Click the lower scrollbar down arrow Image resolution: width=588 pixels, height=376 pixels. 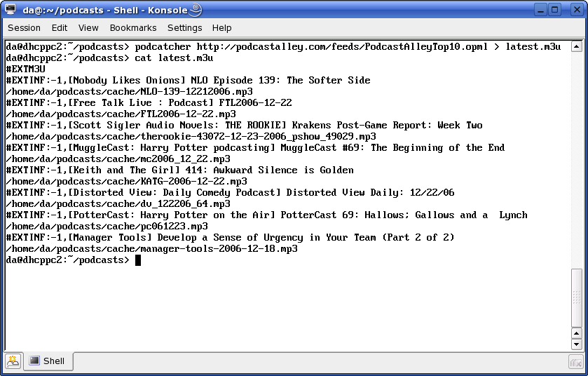576,344
